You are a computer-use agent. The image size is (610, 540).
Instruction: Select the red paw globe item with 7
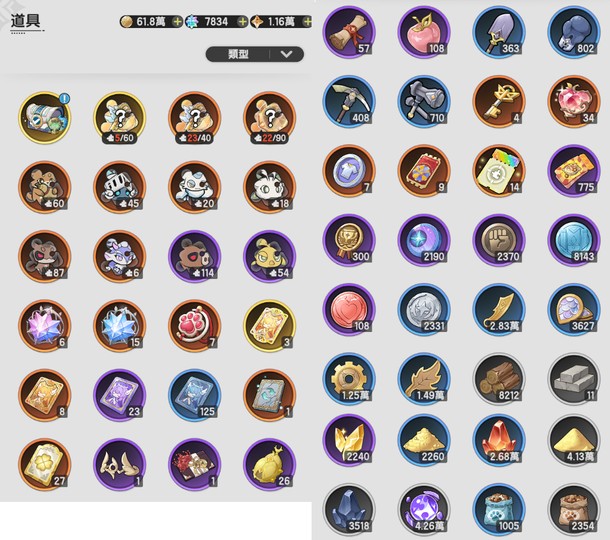coord(195,326)
